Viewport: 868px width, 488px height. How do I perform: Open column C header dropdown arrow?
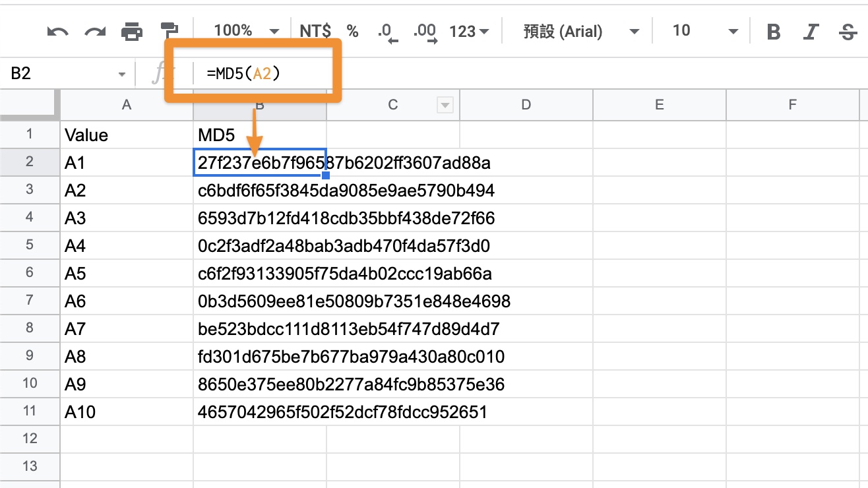(445, 104)
